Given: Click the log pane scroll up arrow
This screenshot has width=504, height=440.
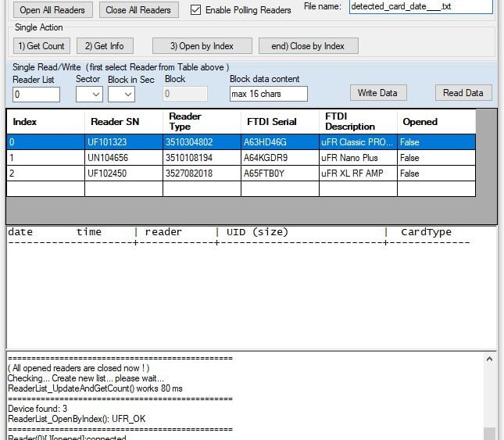Looking at the screenshot, I should (489, 359).
